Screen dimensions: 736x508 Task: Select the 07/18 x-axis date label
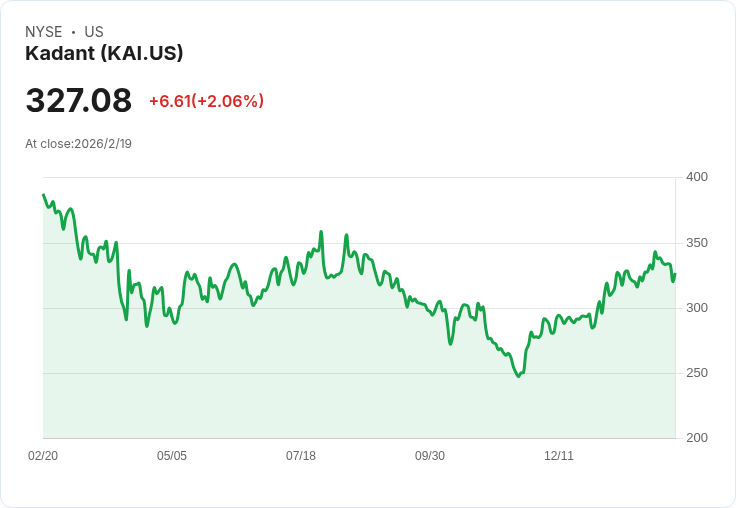301,456
